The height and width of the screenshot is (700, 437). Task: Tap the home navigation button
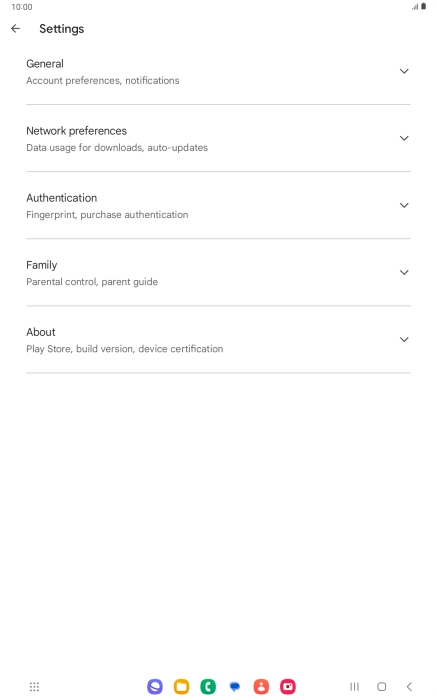click(382, 687)
